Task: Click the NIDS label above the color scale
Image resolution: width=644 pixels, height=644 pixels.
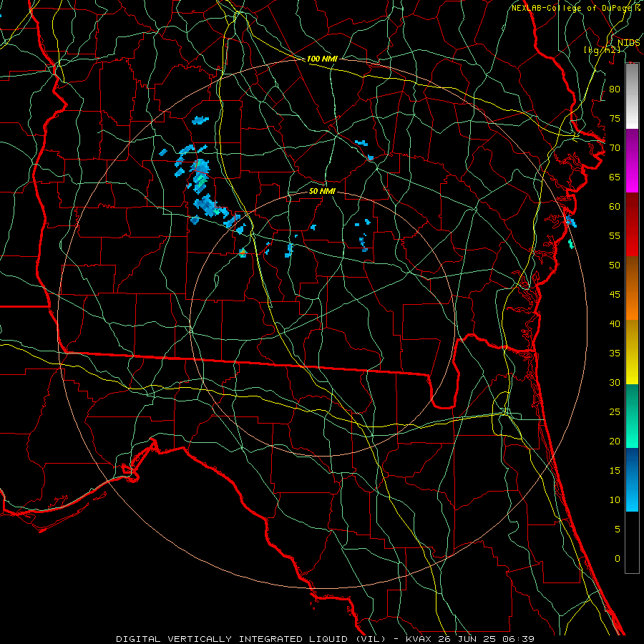Action: [628, 43]
